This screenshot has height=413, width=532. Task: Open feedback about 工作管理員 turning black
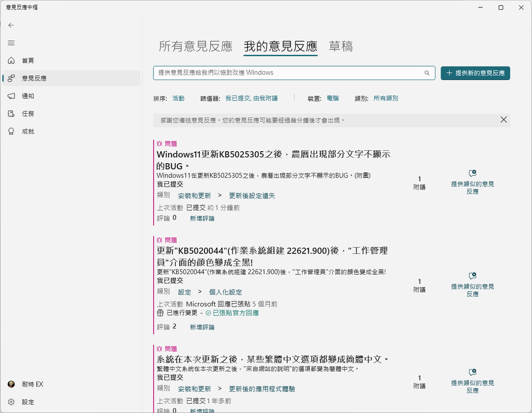pyautogui.click(x=272, y=257)
